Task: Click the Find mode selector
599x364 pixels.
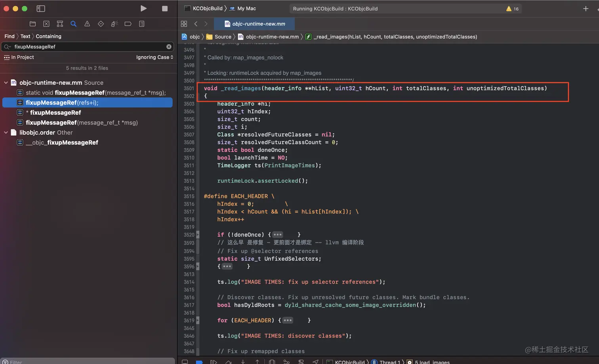Action: [x=10, y=36]
